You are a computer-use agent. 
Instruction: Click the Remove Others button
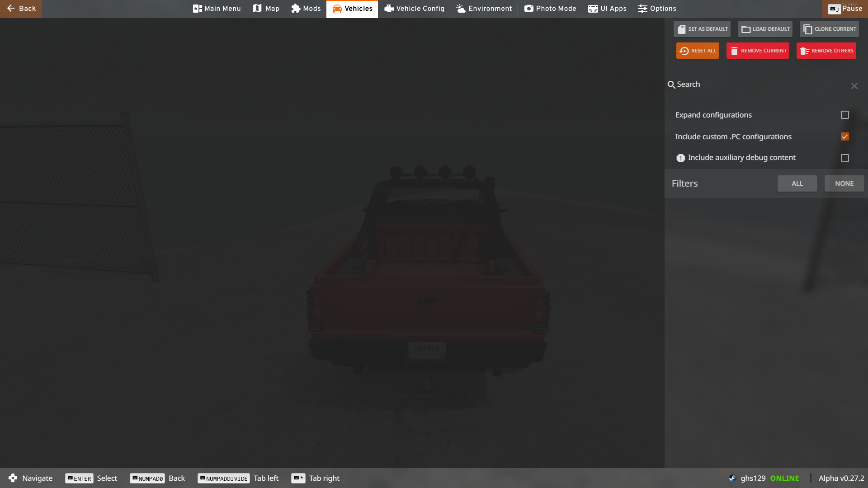click(x=826, y=51)
